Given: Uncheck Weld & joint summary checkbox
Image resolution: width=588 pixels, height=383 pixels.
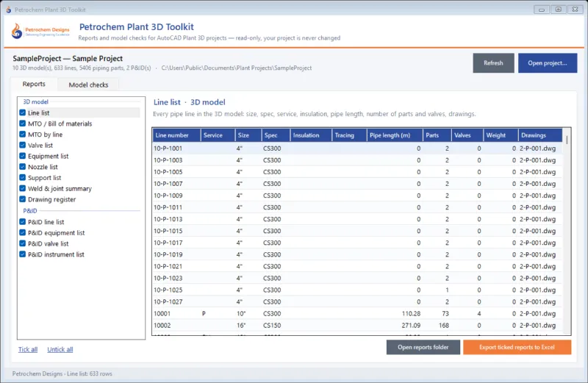Looking at the screenshot, I should (x=23, y=188).
